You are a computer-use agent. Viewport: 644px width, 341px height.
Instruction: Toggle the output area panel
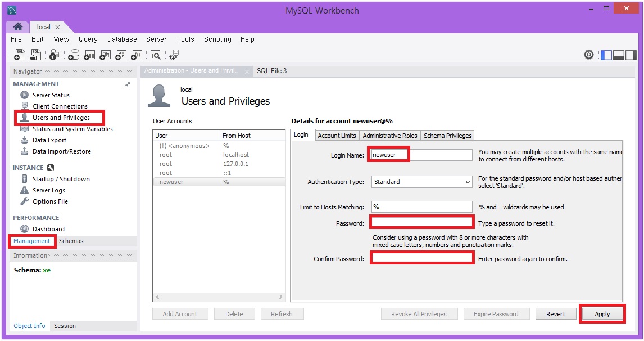(618, 55)
